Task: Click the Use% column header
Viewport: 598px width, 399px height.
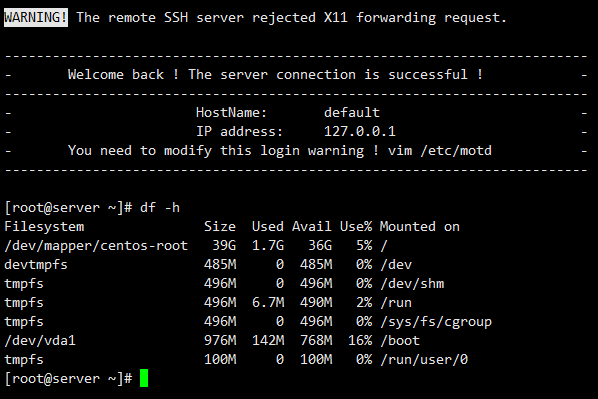Action: click(x=356, y=227)
